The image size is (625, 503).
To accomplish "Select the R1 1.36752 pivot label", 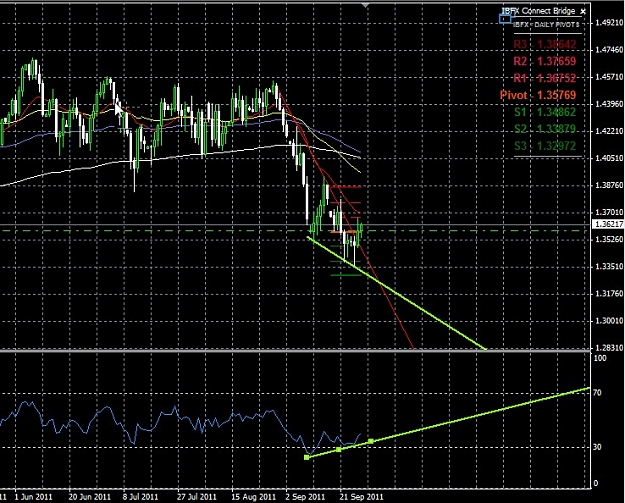I will point(544,78).
